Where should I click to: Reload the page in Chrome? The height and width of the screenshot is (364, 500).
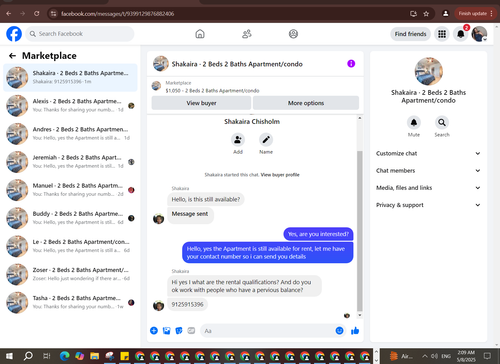(37, 14)
